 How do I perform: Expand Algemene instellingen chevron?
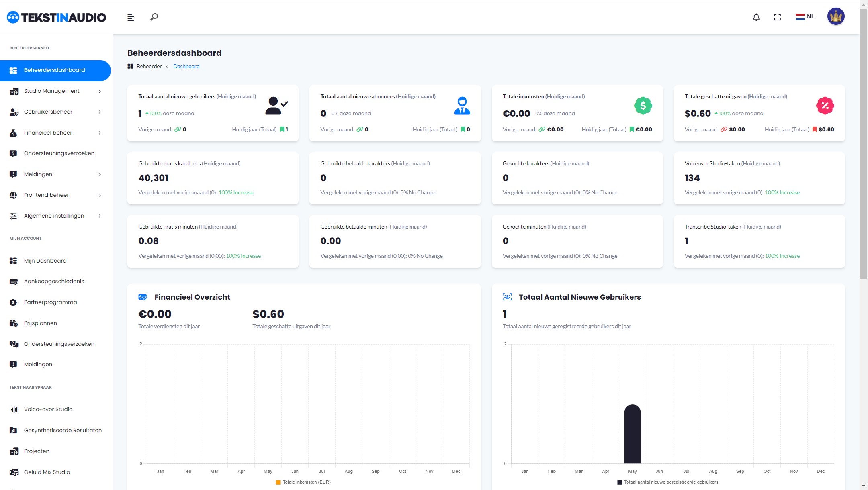(100, 216)
